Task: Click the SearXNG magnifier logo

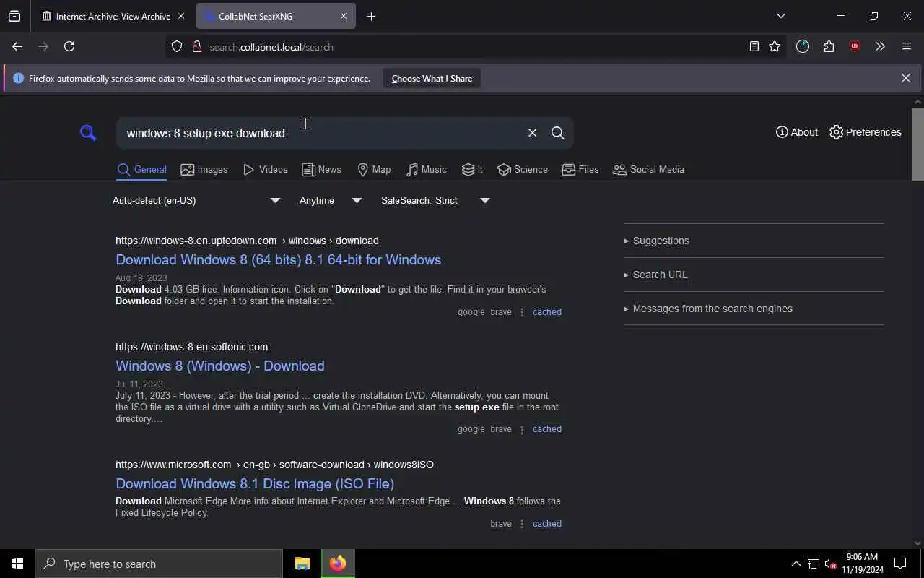Action: (88, 133)
